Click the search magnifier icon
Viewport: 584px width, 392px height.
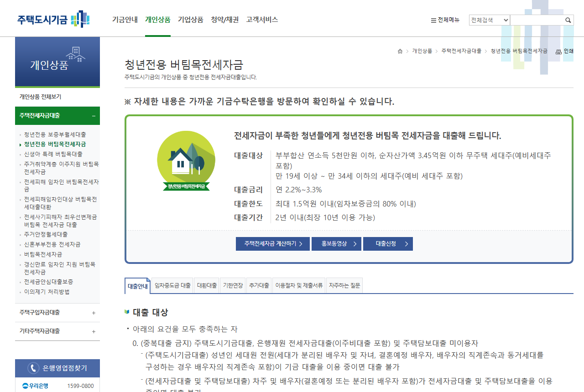[568, 20]
